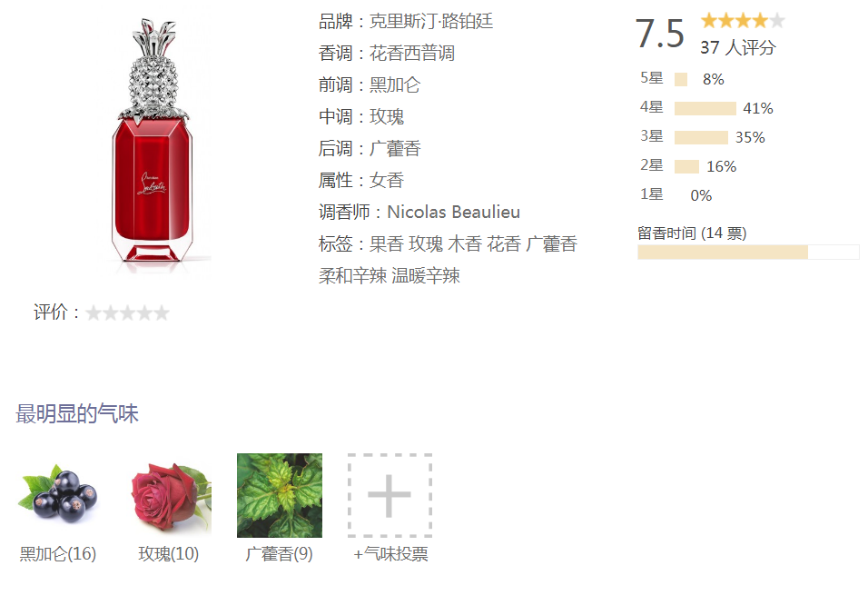This screenshot has height=615, width=868.
Task: Click the 温暖辛辣 tag
Action: [426, 276]
